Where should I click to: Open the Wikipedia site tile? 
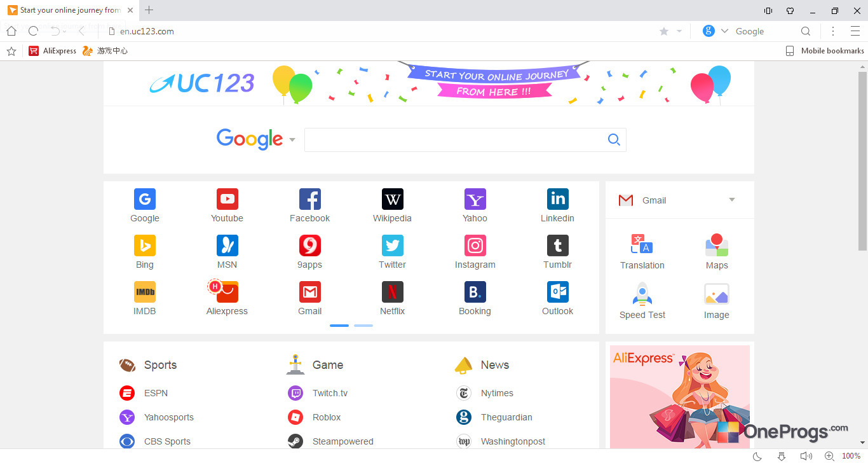[392, 205]
